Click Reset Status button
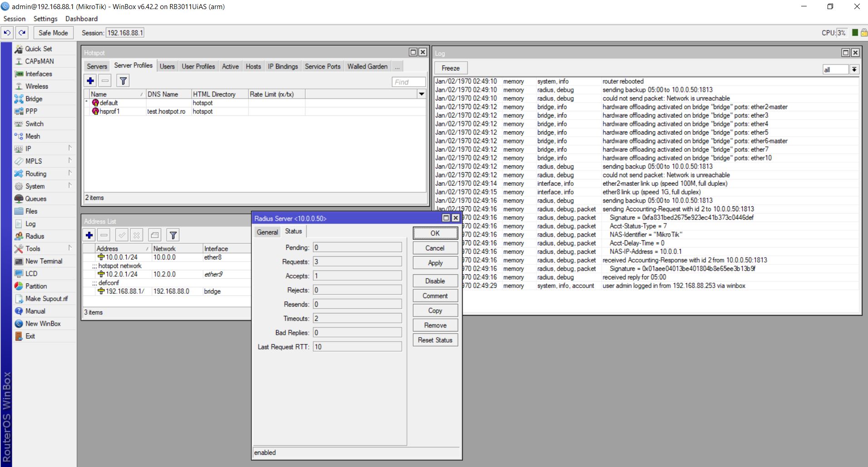The height and width of the screenshot is (467, 868). pos(435,340)
